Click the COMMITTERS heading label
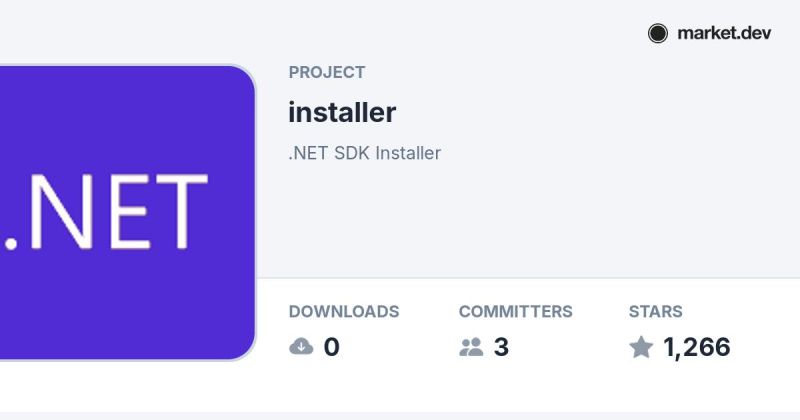 coord(515,311)
